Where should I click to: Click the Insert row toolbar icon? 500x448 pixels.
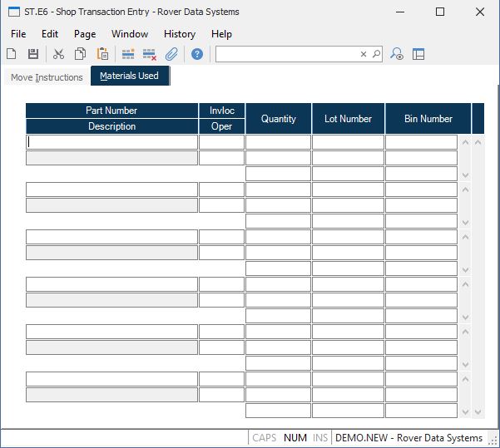click(x=128, y=54)
